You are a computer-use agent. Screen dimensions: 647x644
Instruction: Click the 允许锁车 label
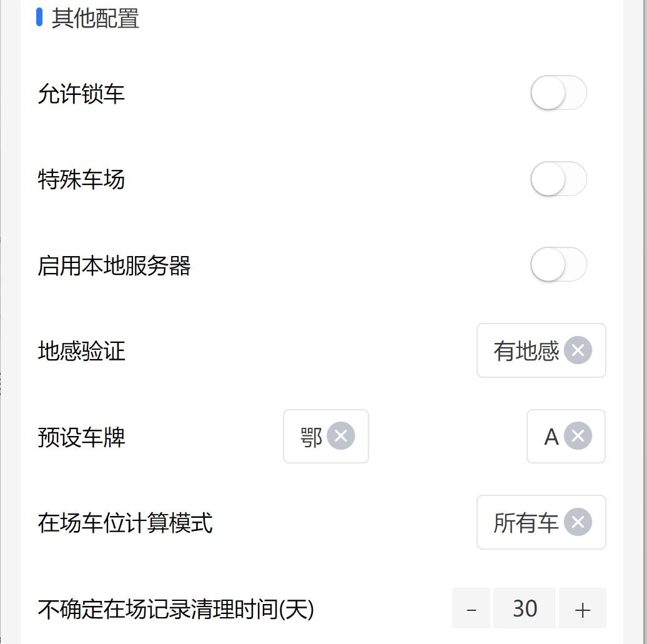pyautogui.click(x=81, y=93)
